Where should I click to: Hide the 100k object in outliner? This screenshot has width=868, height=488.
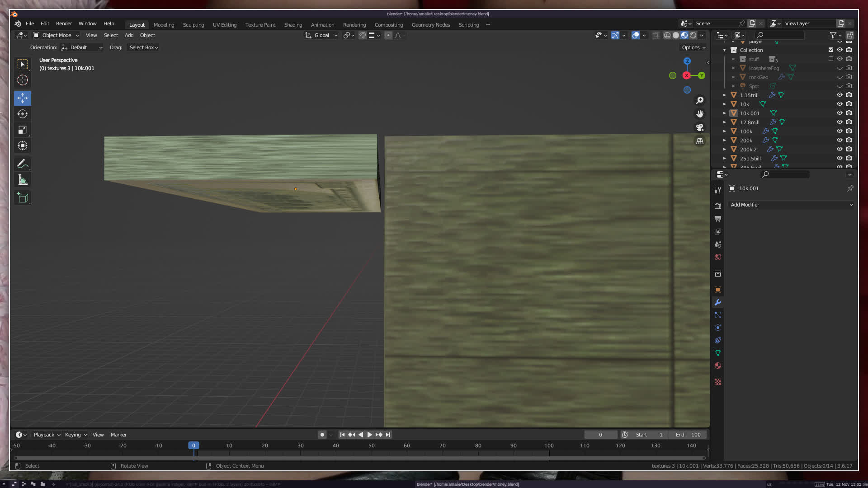pos(840,131)
